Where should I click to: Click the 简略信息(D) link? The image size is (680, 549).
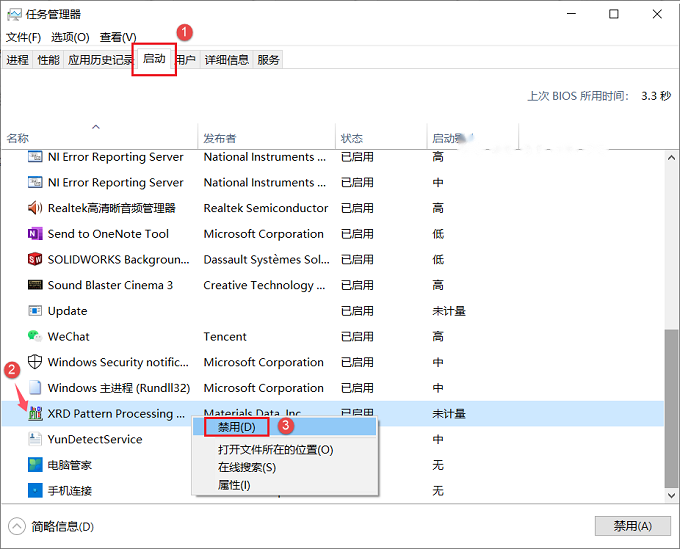[x=62, y=526]
